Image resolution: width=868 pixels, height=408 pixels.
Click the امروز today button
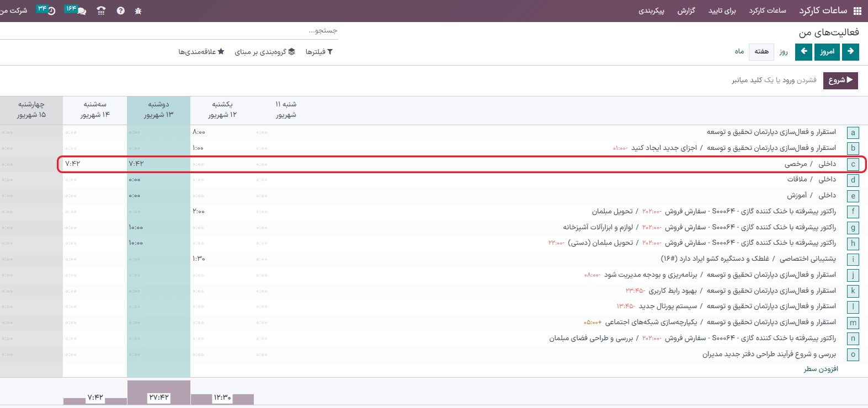coord(827,51)
